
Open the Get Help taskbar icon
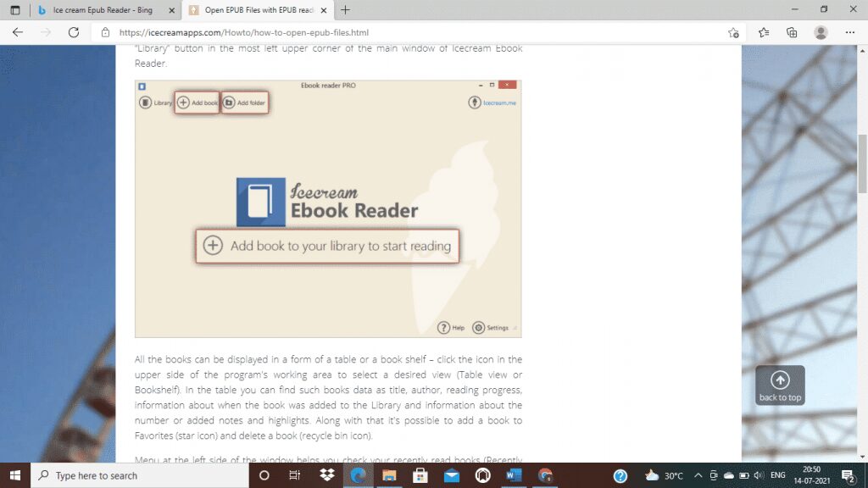pyautogui.click(x=620, y=475)
